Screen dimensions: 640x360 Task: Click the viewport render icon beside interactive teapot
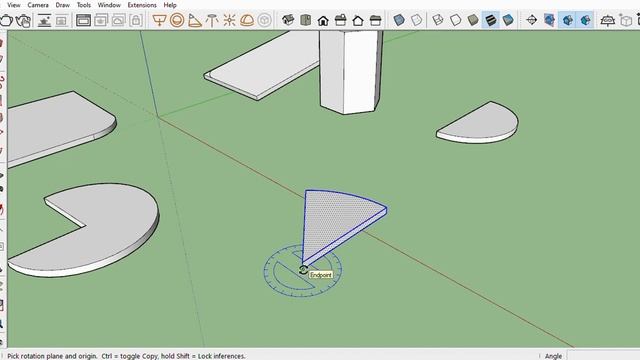tap(44, 20)
